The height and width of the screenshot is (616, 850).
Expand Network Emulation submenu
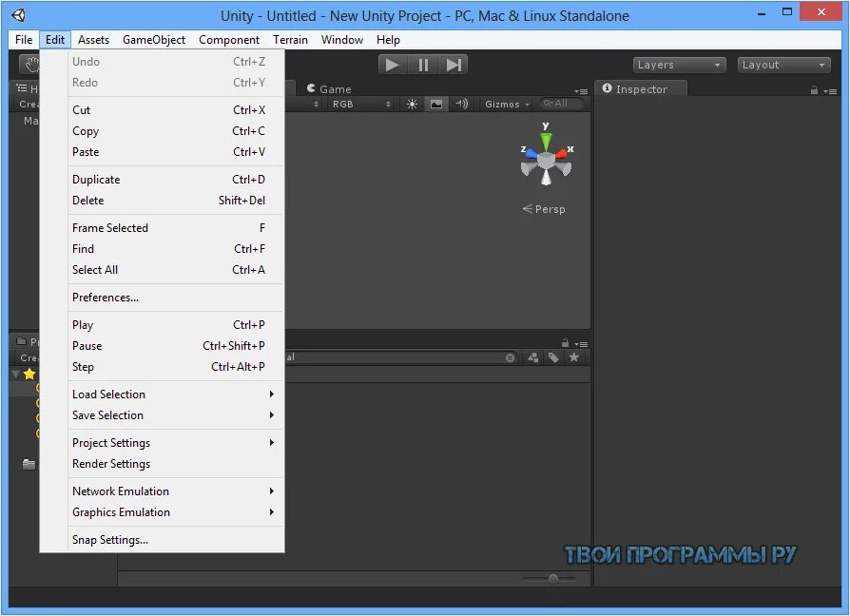pos(176,491)
